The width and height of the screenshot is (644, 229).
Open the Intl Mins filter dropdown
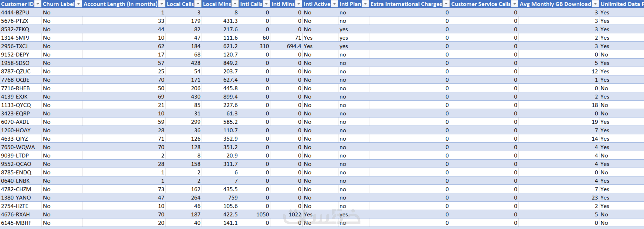pyautogui.click(x=299, y=4)
